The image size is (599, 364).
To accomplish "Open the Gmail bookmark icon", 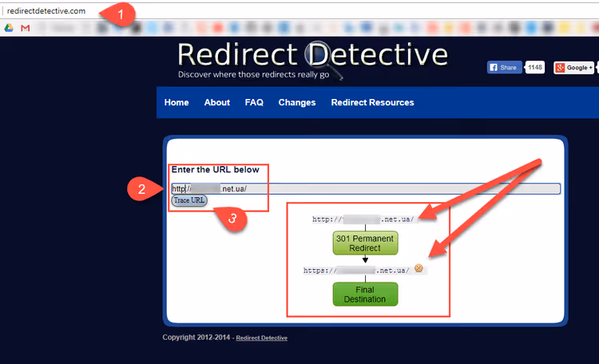I will 26,28.
